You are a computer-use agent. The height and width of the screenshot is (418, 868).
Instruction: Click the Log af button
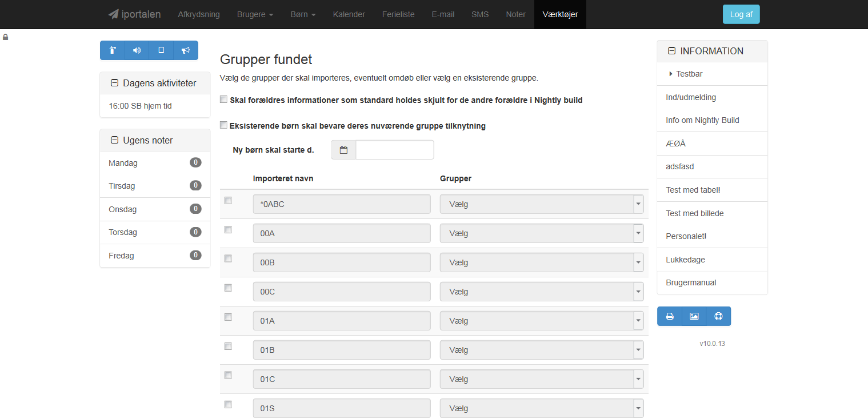[x=741, y=14]
